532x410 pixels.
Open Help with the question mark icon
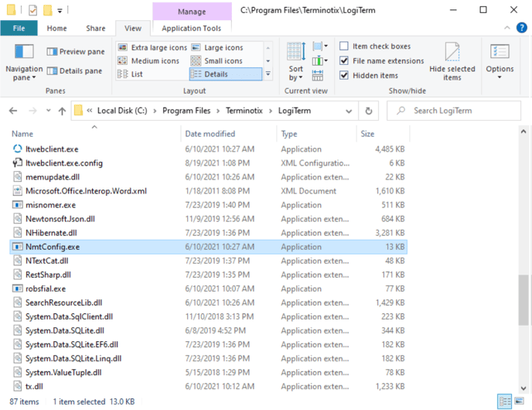pos(521,28)
